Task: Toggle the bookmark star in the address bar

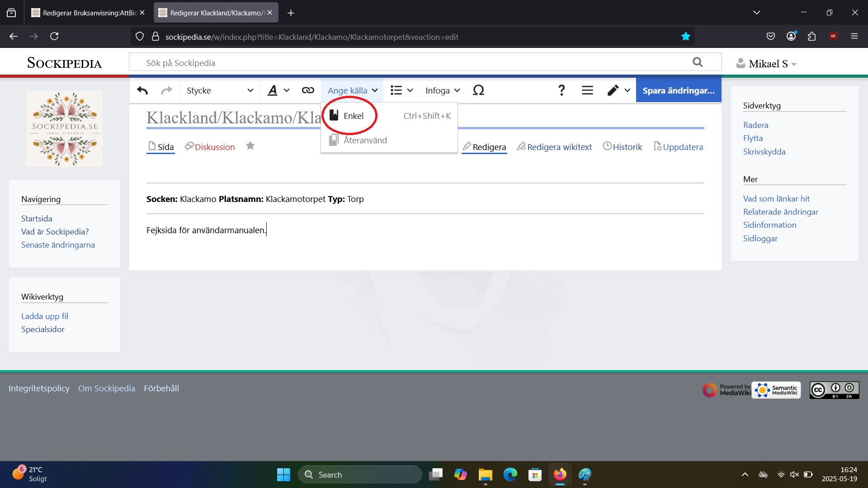Action: 685,37
